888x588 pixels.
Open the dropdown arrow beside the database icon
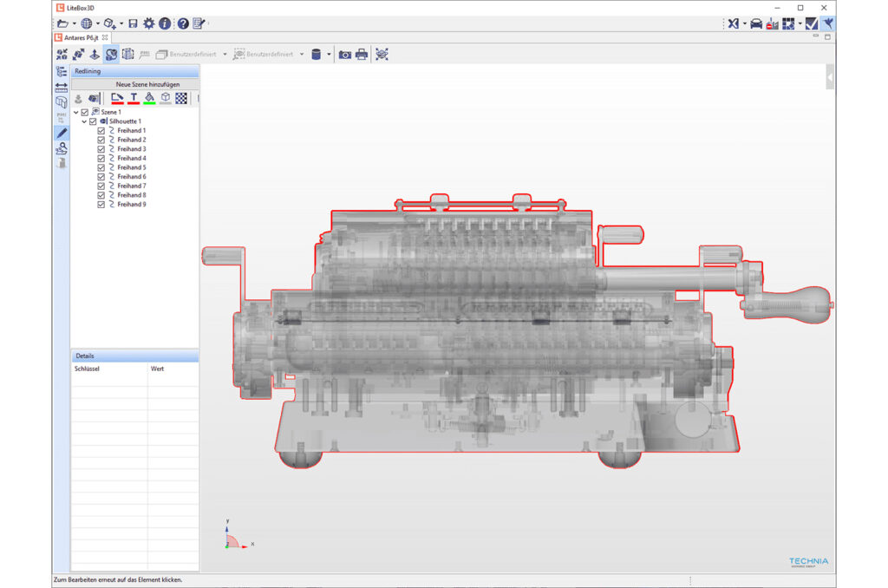[329, 55]
